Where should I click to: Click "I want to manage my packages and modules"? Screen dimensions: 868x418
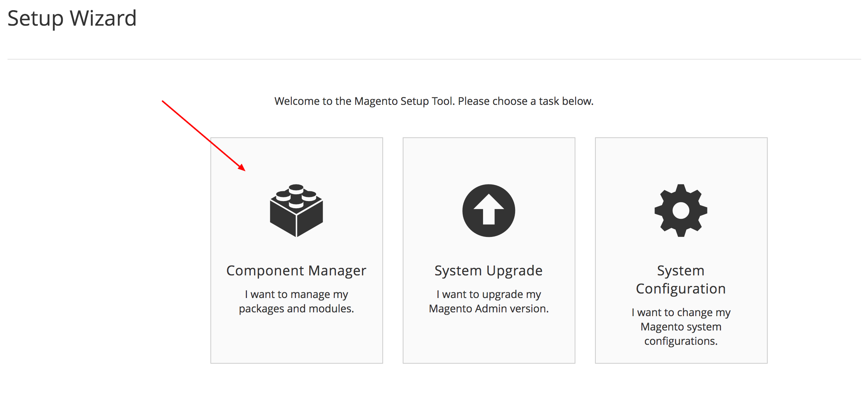(296, 301)
